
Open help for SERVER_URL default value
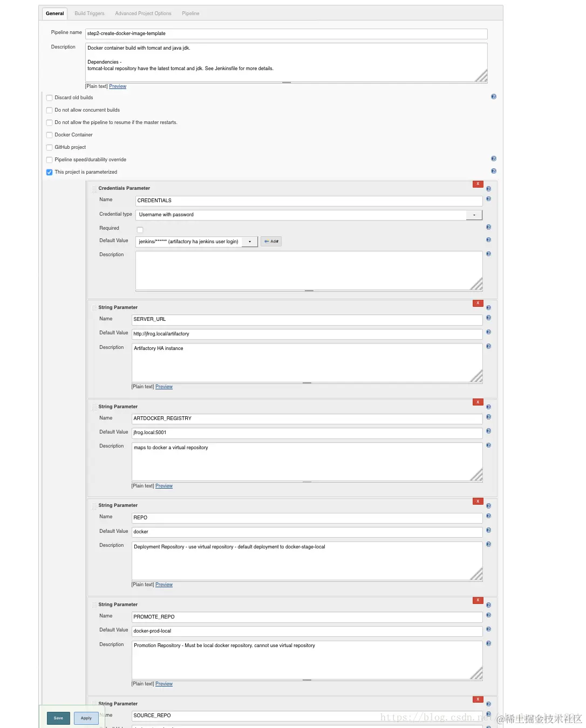(x=488, y=332)
